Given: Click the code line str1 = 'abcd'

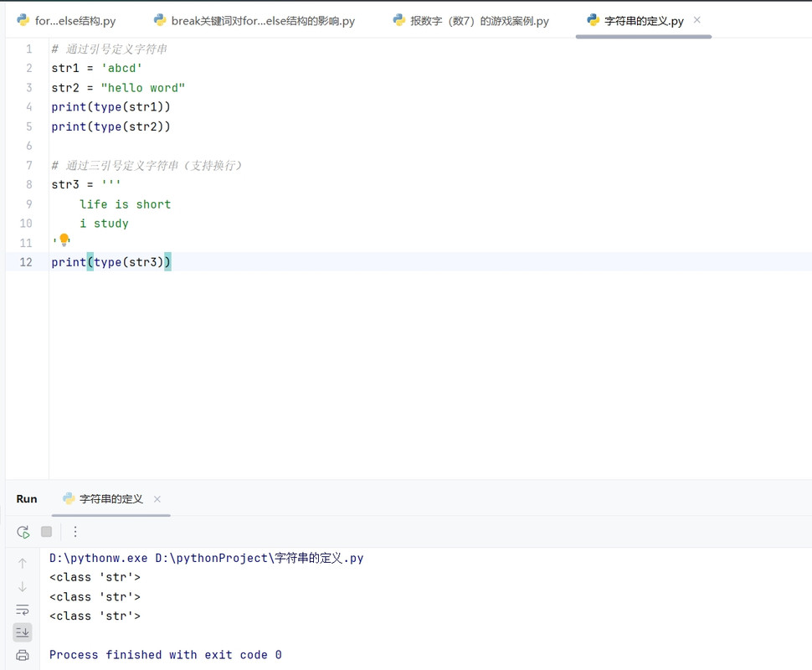Looking at the screenshot, I should [x=97, y=69].
